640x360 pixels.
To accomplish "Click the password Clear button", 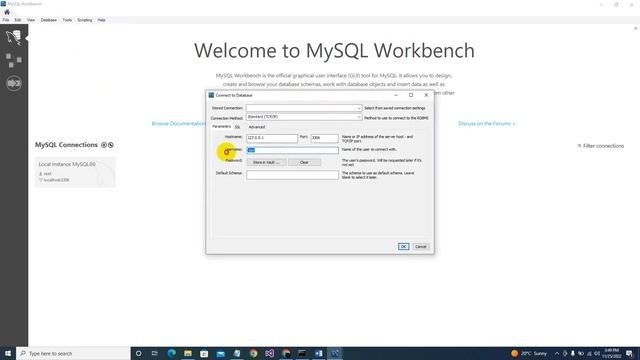I will pos(304,162).
